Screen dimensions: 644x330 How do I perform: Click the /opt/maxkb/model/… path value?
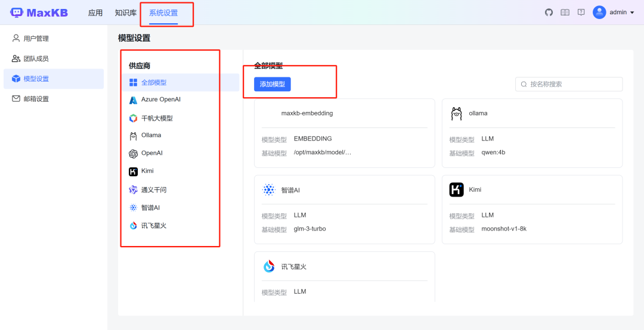[x=323, y=152]
